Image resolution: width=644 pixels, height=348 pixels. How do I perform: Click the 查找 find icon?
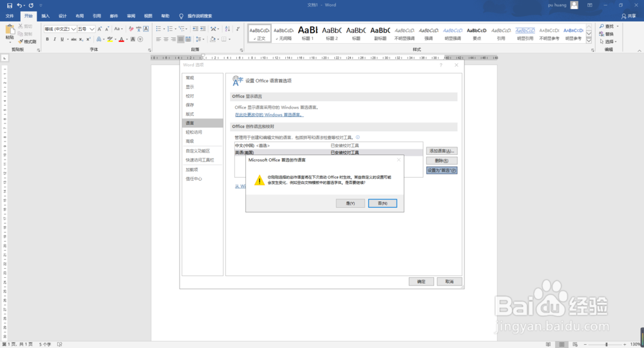[x=602, y=26]
